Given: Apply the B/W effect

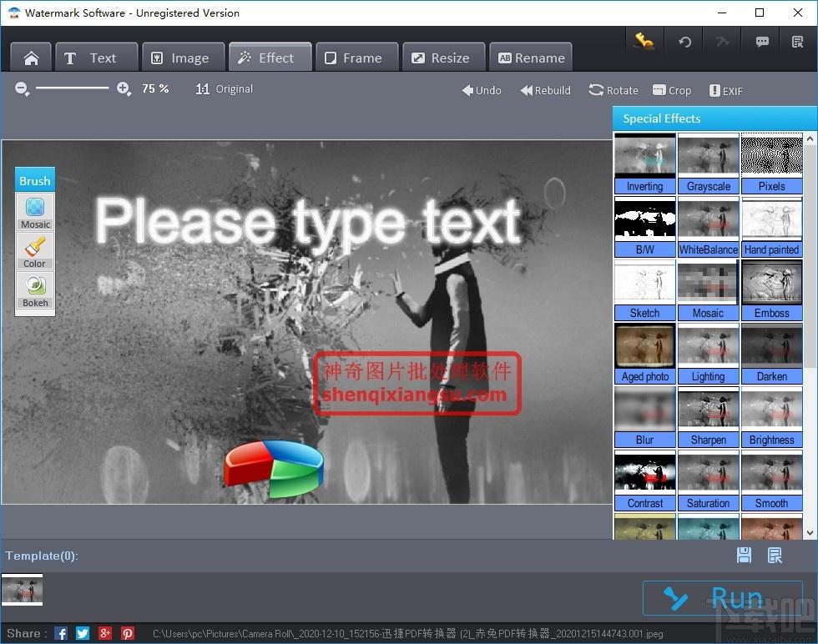Looking at the screenshot, I should pyautogui.click(x=644, y=227).
